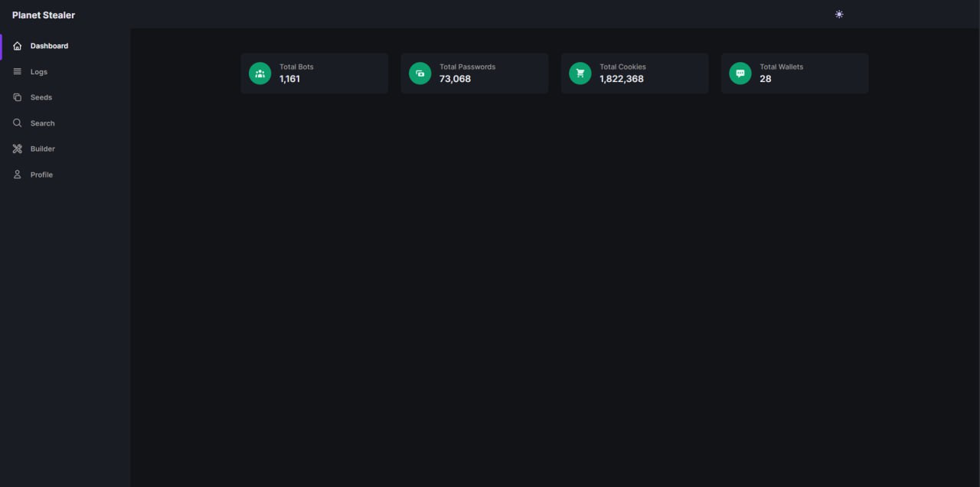Viewport: 980px width, 487px height.
Task: Click the 1,822,368 Total Cookies value
Action: coord(621,79)
